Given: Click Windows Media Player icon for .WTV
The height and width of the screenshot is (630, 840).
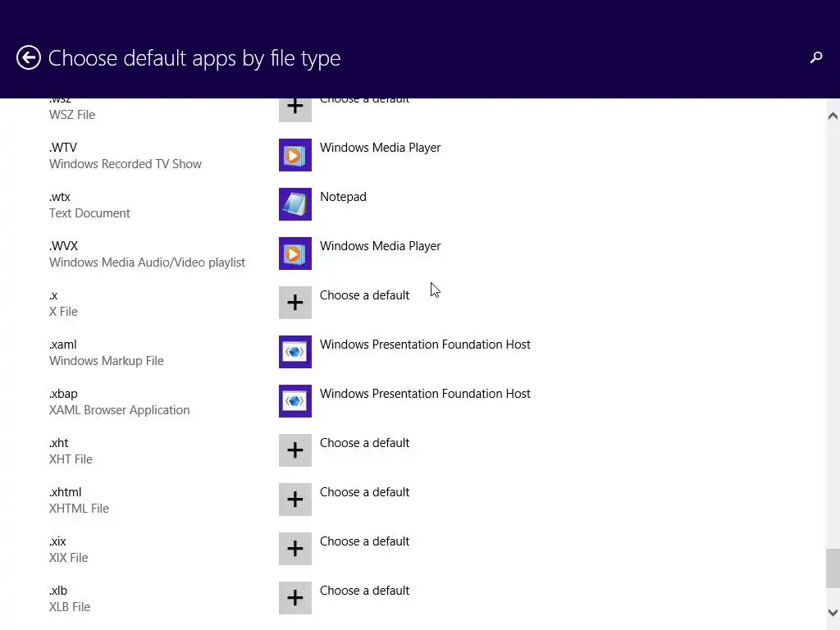Looking at the screenshot, I should pyautogui.click(x=295, y=155).
